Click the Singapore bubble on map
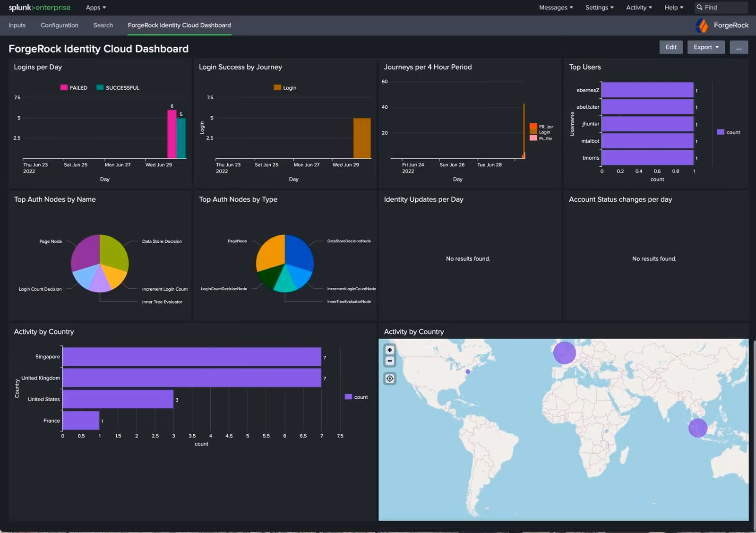This screenshot has width=756, height=533. pyautogui.click(x=697, y=428)
